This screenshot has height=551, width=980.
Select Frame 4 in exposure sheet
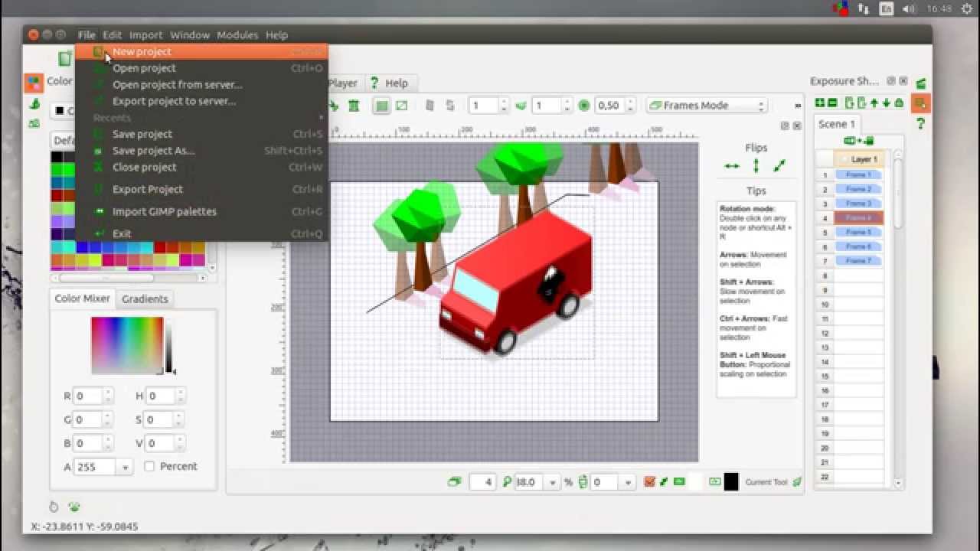coord(858,218)
